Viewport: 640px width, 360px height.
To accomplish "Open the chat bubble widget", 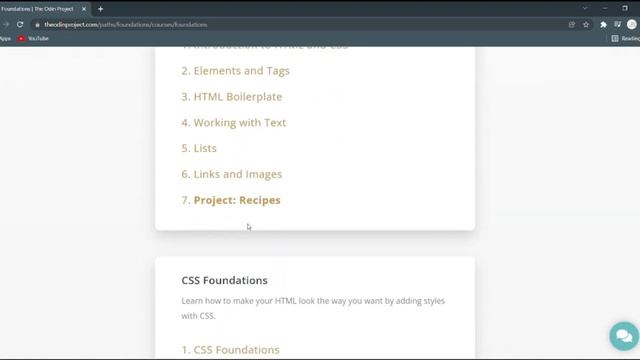I will (624, 336).
